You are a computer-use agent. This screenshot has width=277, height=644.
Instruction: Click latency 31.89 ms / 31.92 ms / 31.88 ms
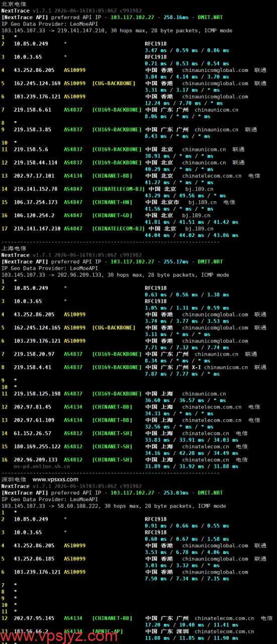pyautogui.click(x=192, y=466)
